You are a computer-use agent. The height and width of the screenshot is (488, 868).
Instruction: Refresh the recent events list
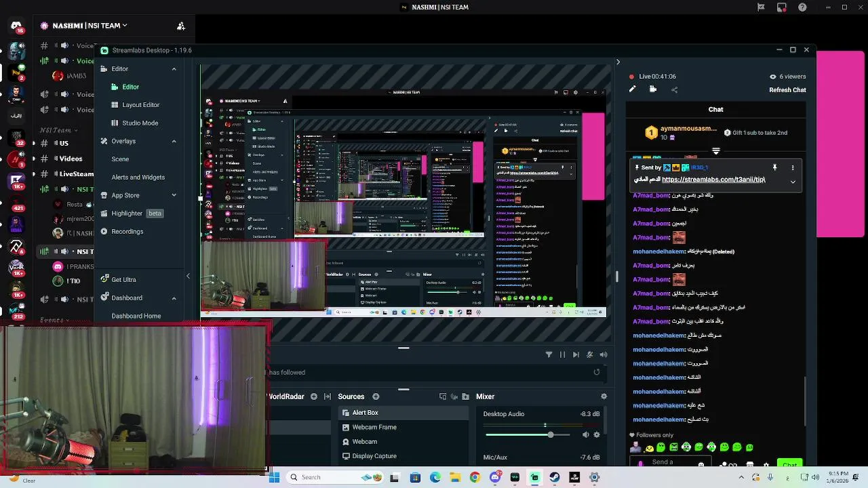(x=597, y=372)
